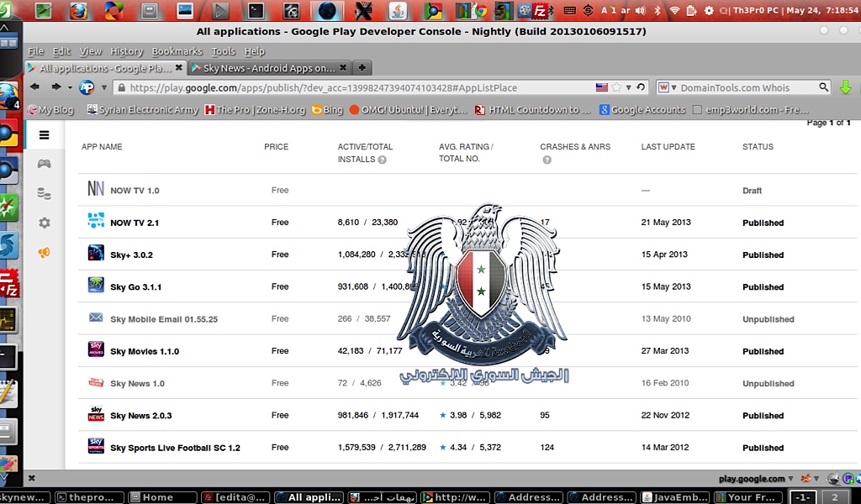Switch to workspace 2 in pager
861x504 pixels.
835,497
